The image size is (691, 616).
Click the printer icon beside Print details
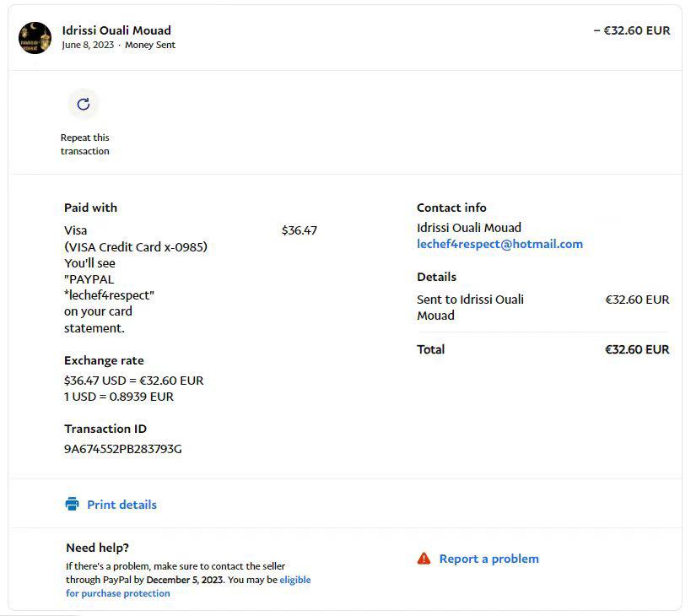tap(72, 505)
